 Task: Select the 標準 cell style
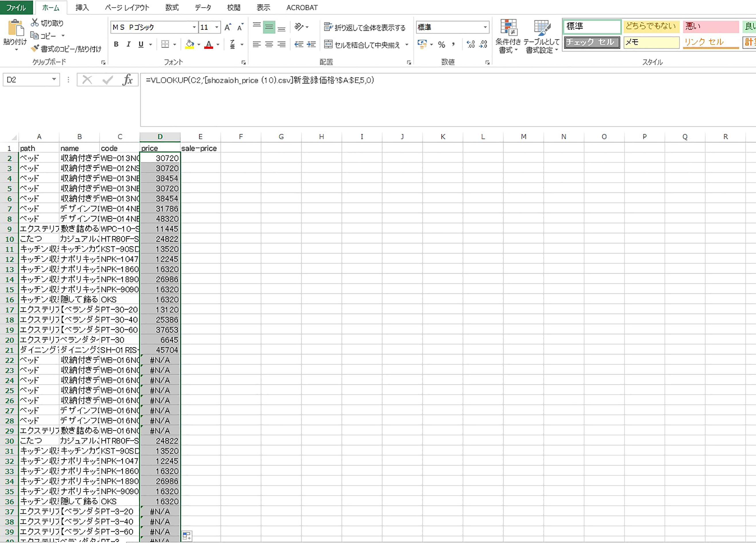[x=592, y=26]
